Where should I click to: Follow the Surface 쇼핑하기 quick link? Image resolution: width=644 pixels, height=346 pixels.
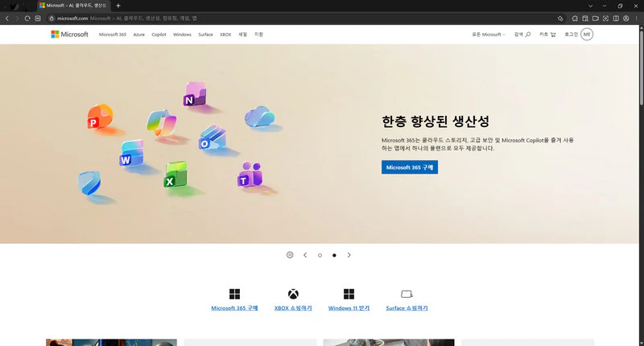pos(407,308)
